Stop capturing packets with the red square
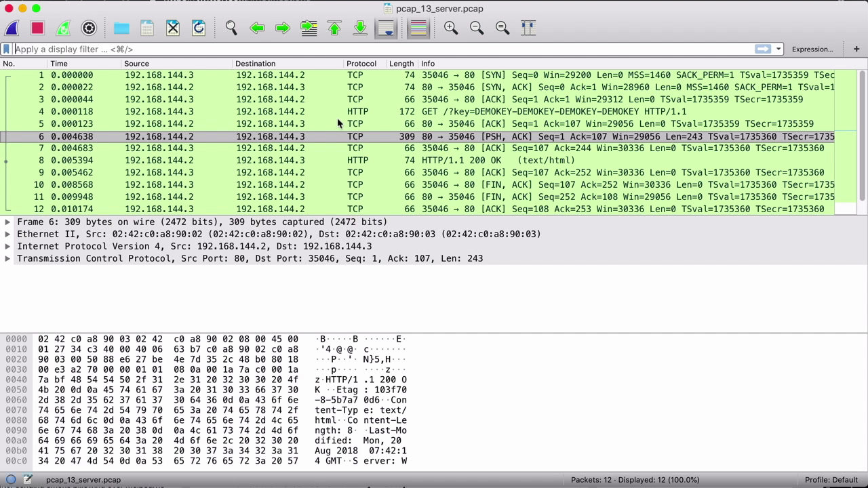The width and height of the screenshot is (868, 488). pos(37,28)
